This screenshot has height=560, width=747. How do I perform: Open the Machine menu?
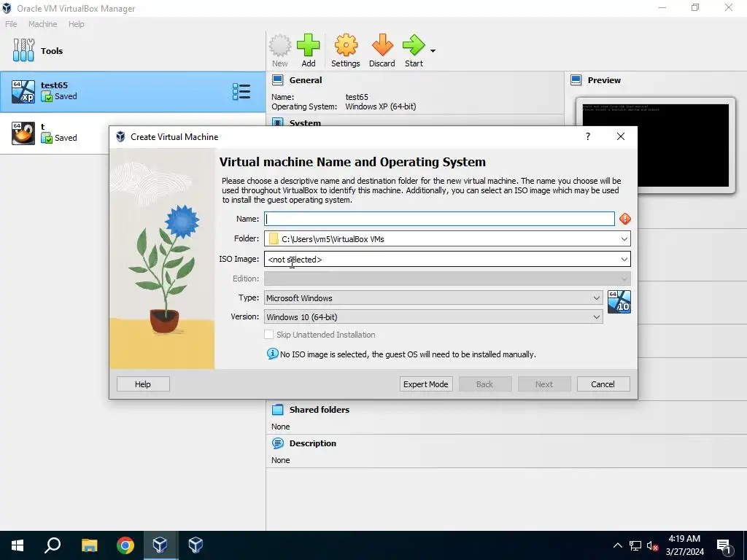coord(43,24)
